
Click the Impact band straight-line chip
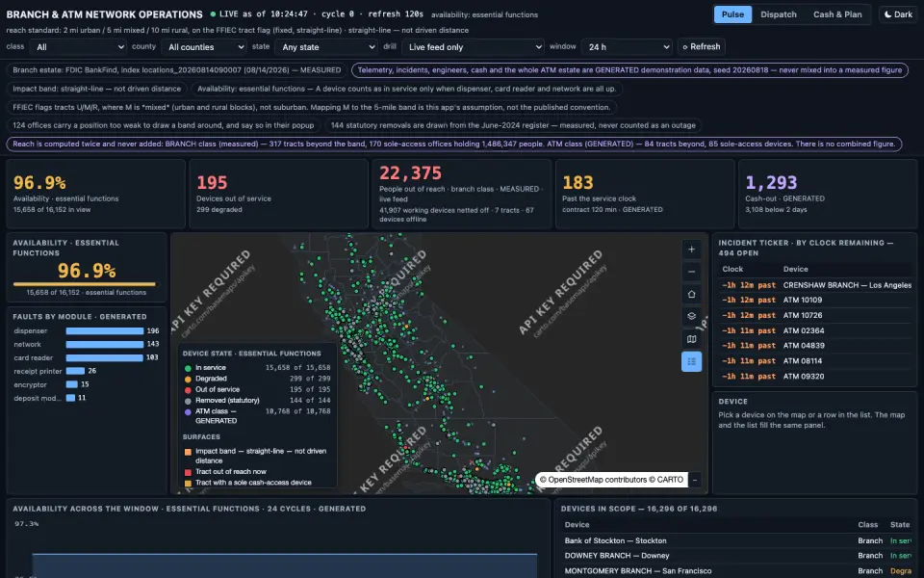click(96, 89)
